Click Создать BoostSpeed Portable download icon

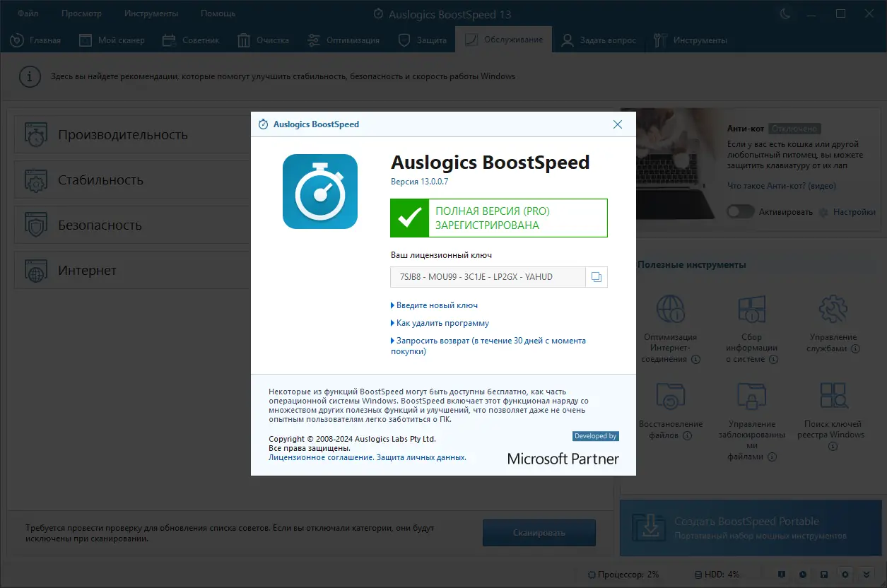point(647,528)
